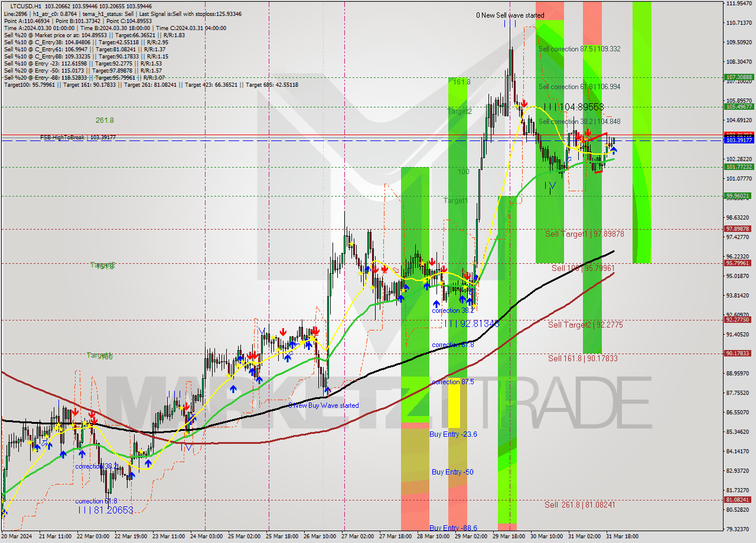The width and height of the screenshot is (756, 543).
Task: Click the '28 Mar 10:00' time axis label
Action: point(432,537)
